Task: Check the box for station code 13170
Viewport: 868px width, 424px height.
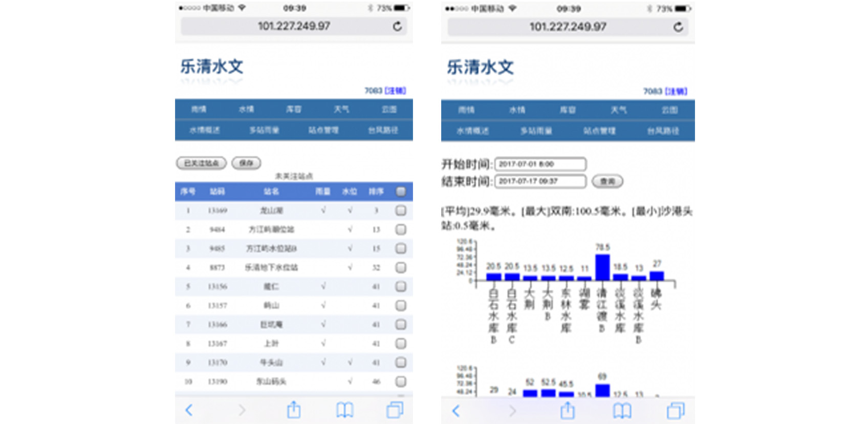Action: [x=401, y=362]
